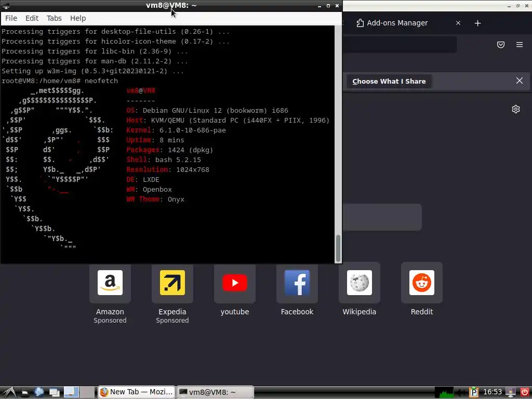Open the LXDE start menu
This screenshot has width=532, height=399.
pos(9,392)
